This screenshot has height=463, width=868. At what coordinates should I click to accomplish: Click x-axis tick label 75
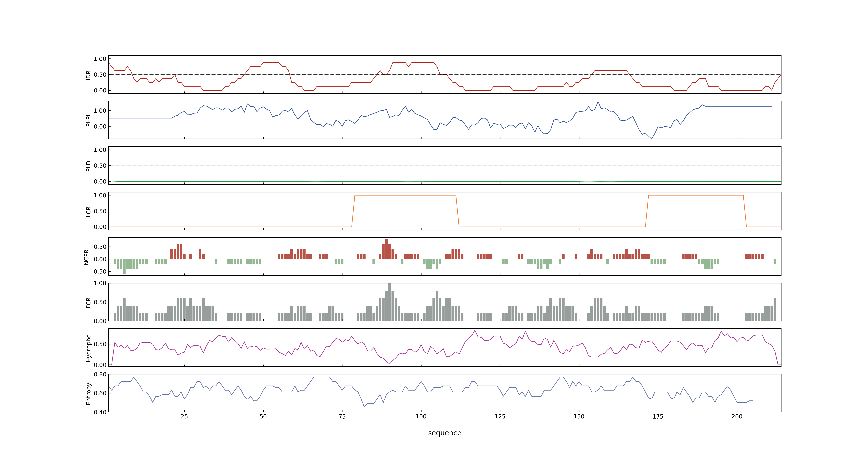click(x=342, y=416)
